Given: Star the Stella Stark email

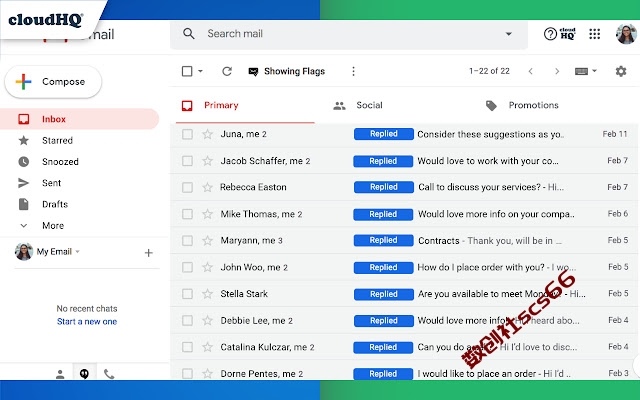Looking at the screenshot, I should pos(208,293).
